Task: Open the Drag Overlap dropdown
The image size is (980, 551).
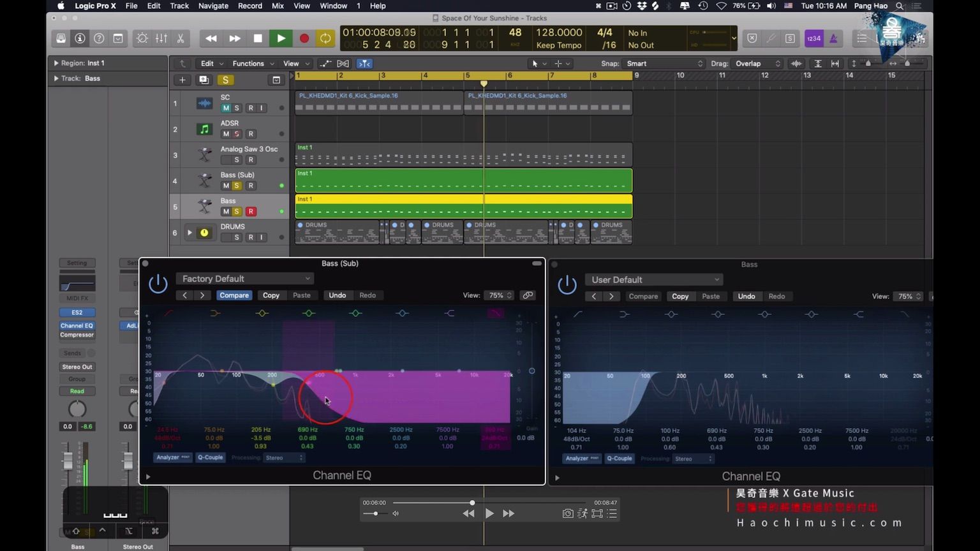Action: 757,63
